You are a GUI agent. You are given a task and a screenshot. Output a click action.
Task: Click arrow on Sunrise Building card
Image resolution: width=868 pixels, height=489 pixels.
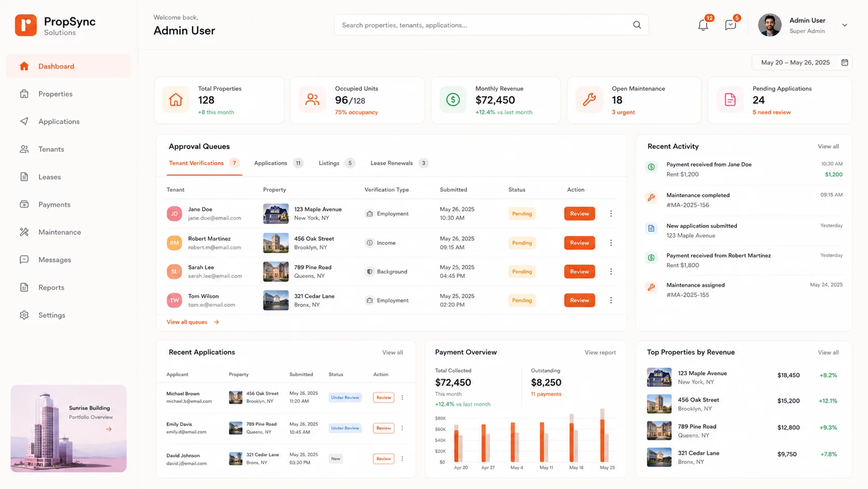pos(109,429)
